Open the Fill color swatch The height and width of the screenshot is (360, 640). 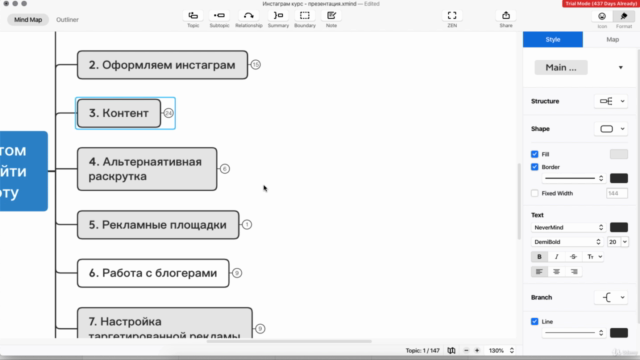(x=619, y=154)
